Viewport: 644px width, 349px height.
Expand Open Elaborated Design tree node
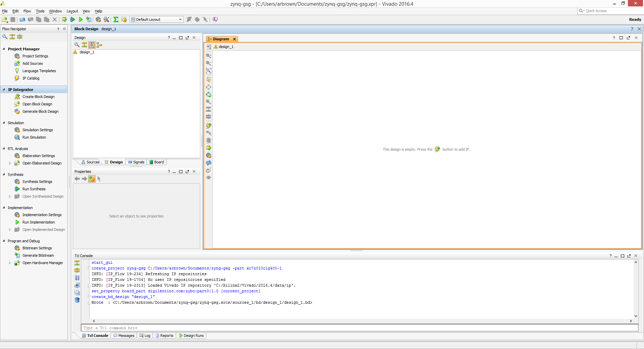coord(10,163)
